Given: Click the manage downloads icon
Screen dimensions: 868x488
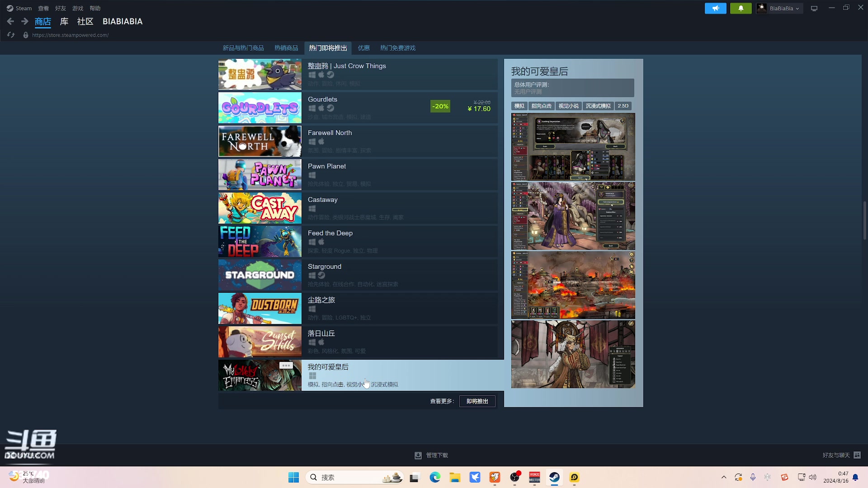Looking at the screenshot, I should [x=418, y=455].
